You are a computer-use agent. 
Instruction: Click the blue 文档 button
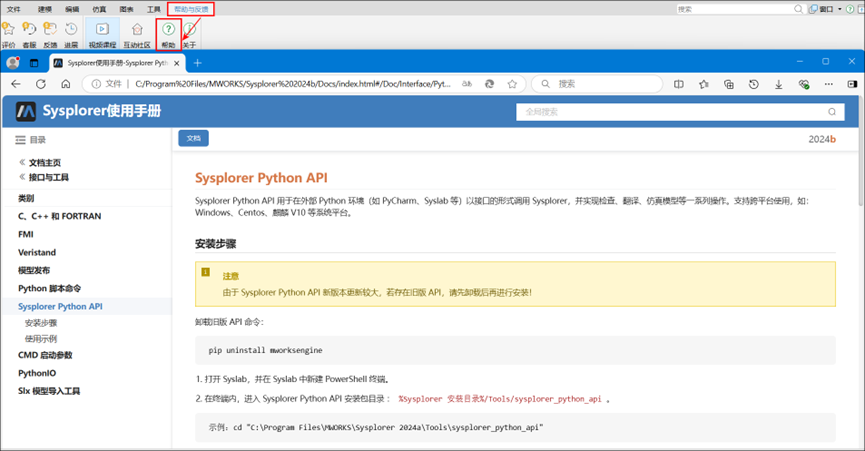tap(194, 138)
